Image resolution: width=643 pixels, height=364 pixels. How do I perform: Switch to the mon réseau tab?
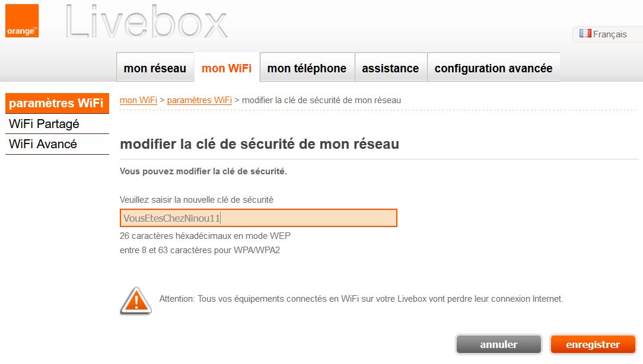[155, 69]
